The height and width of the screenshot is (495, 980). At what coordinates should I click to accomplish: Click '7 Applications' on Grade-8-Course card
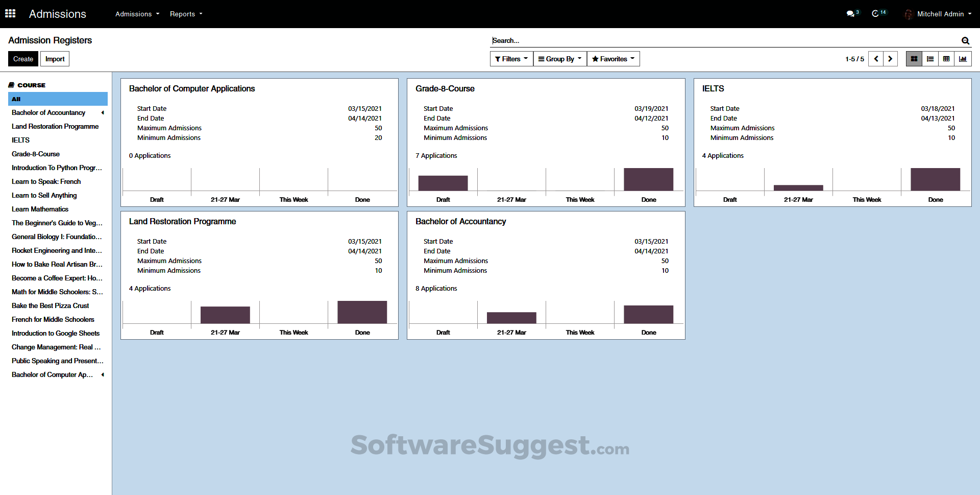pyautogui.click(x=436, y=155)
